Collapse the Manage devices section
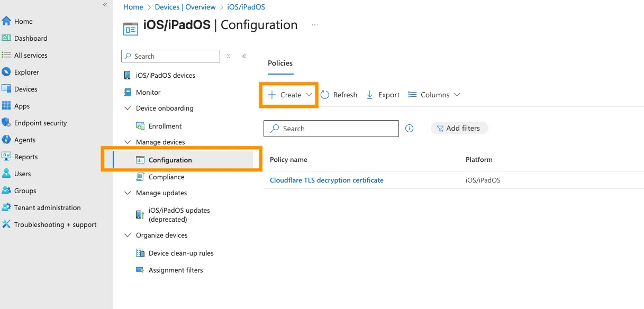 [x=127, y=142]
